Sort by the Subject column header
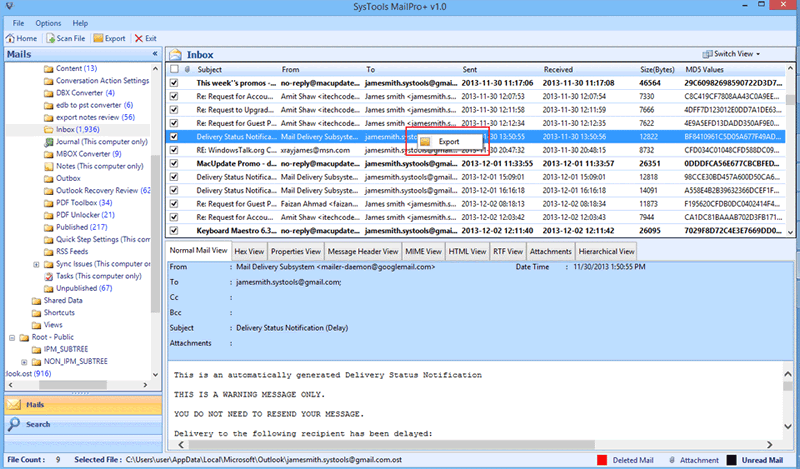The width and height of the screenshot is (800, 469). click(x=209, y=69)
